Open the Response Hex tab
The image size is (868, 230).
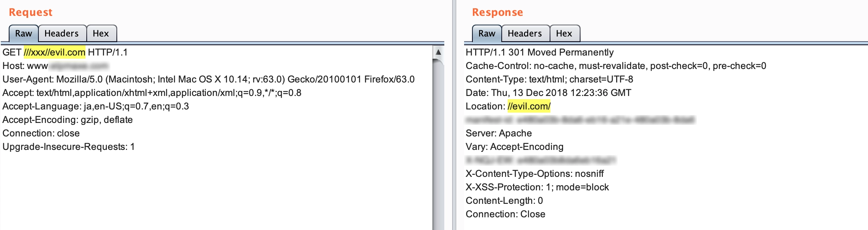[x=564, y=34]
